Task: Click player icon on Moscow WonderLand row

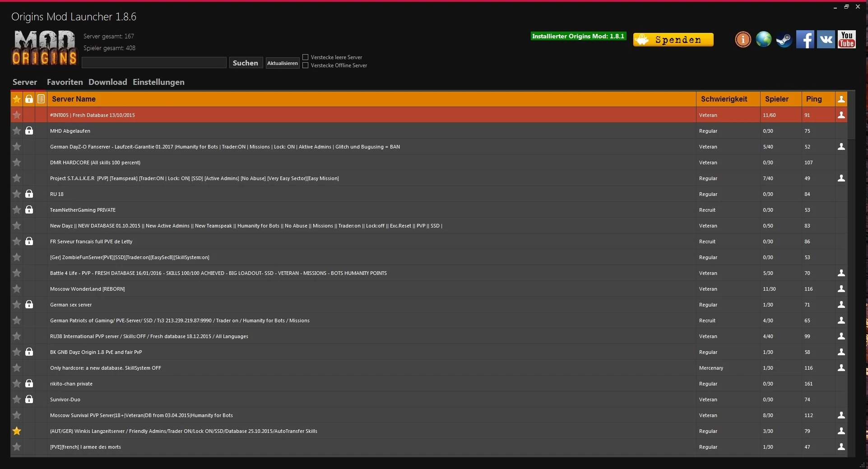Action: (841, 289)
